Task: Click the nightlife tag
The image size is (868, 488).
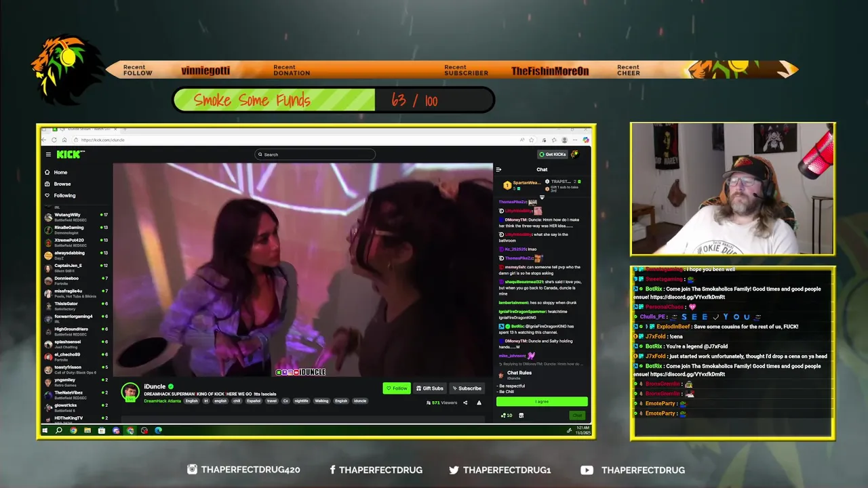Action: pos(301,401)
